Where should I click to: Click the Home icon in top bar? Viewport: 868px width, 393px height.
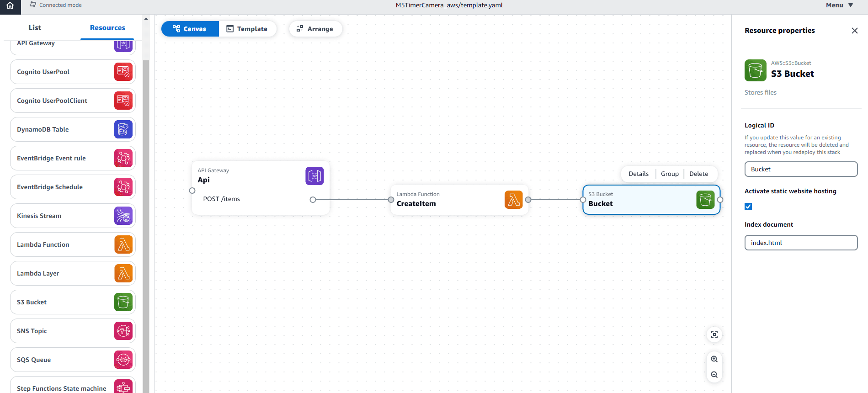pyautogui.click(x=10, y=6)
